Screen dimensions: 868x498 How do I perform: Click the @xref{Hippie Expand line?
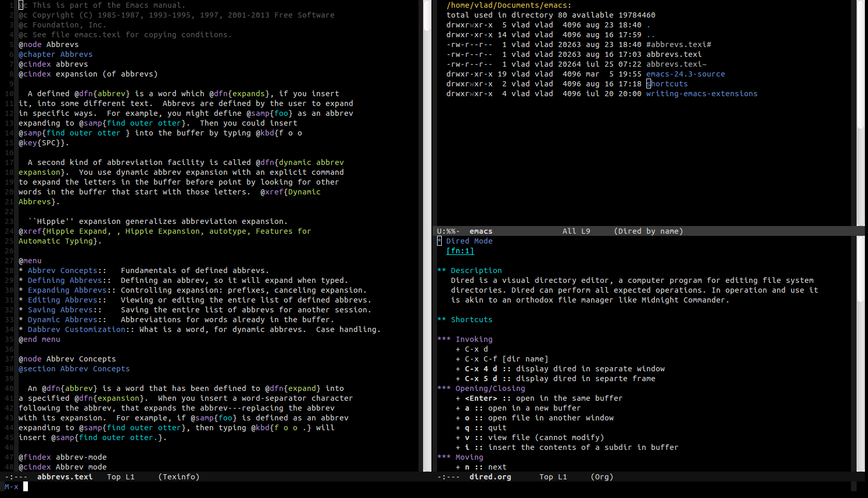click(165, 231)
